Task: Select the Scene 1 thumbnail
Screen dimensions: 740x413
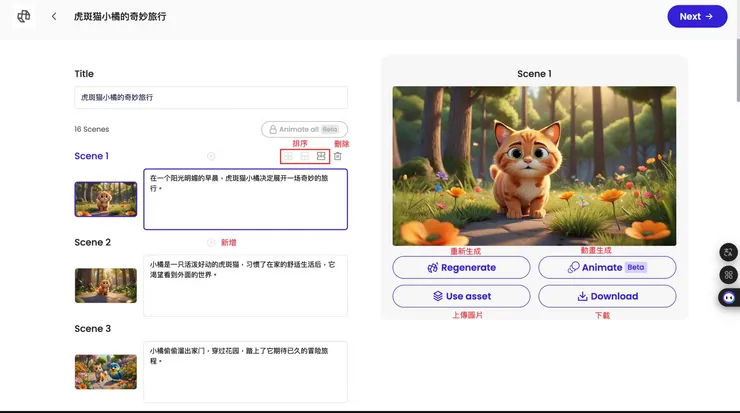Action: 106,199
